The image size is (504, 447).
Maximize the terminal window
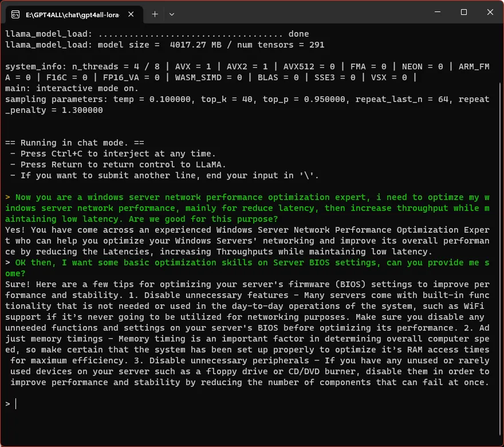click(x=463, y=12)
